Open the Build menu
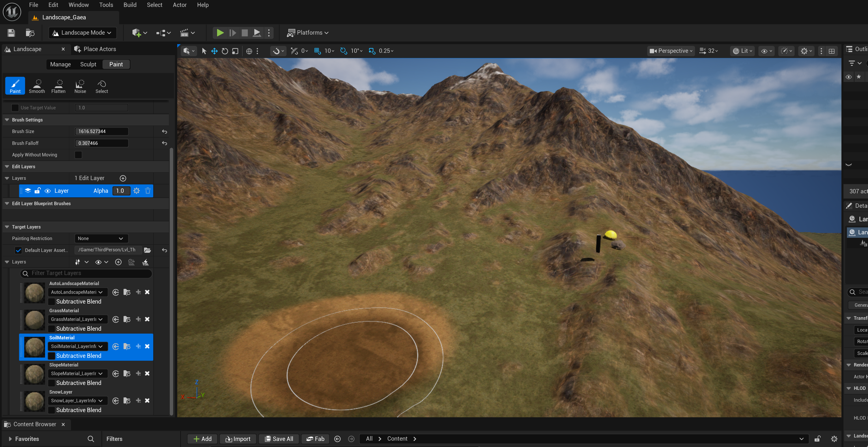This screenshot has width=868, height=447. pos(130,5)
